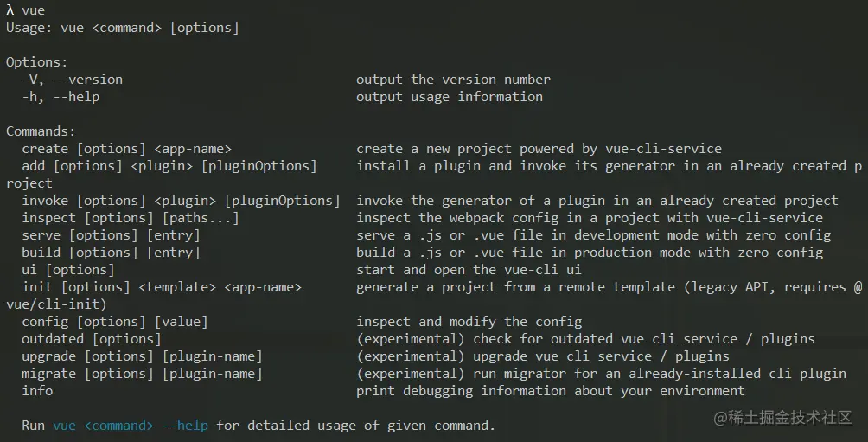
Task: Click the lambda prompt symbol
Action: [x=10, y=10]
